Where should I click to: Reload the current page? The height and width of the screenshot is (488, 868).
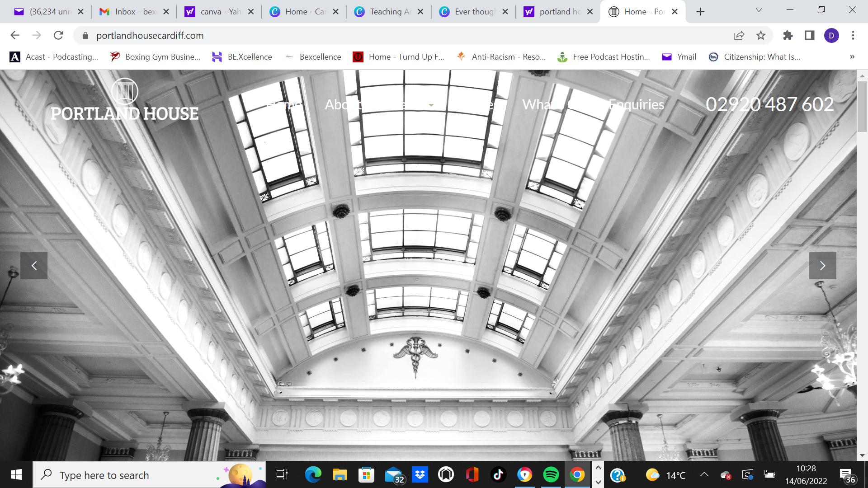click(58, 35)
